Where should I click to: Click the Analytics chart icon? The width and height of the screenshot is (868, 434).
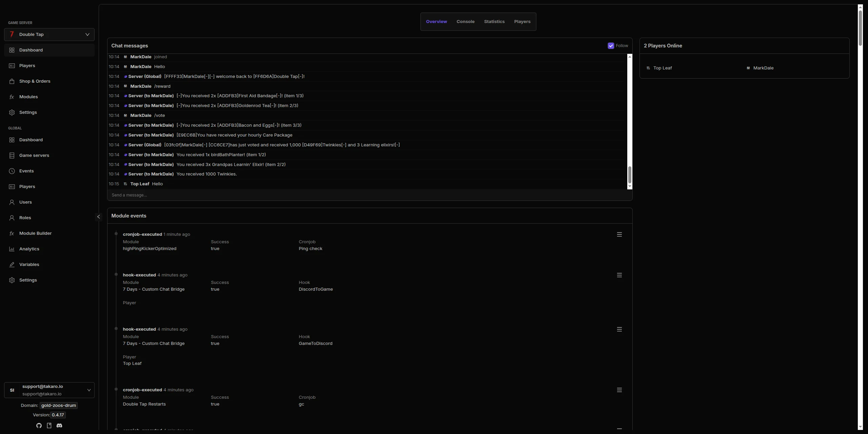[x=12, y=249]
